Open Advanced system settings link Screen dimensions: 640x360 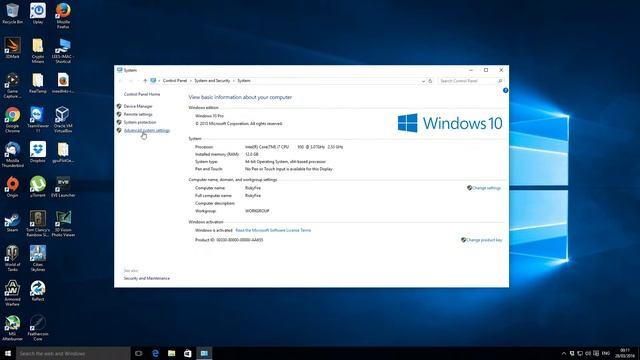click(147, 131)
